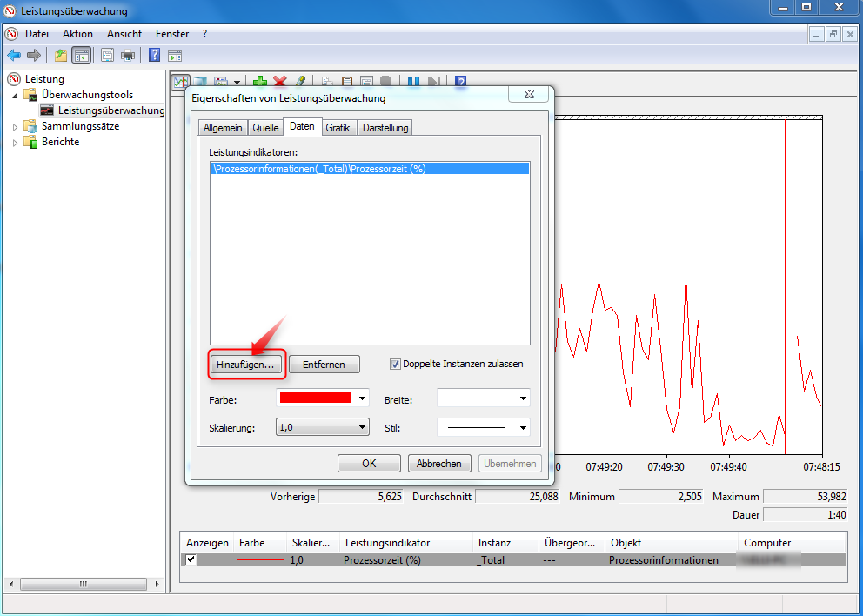Delete the selected counter using red X icon
Image resolution: width=863 pixels, height=616 pixels.
[x=281, y=81]
